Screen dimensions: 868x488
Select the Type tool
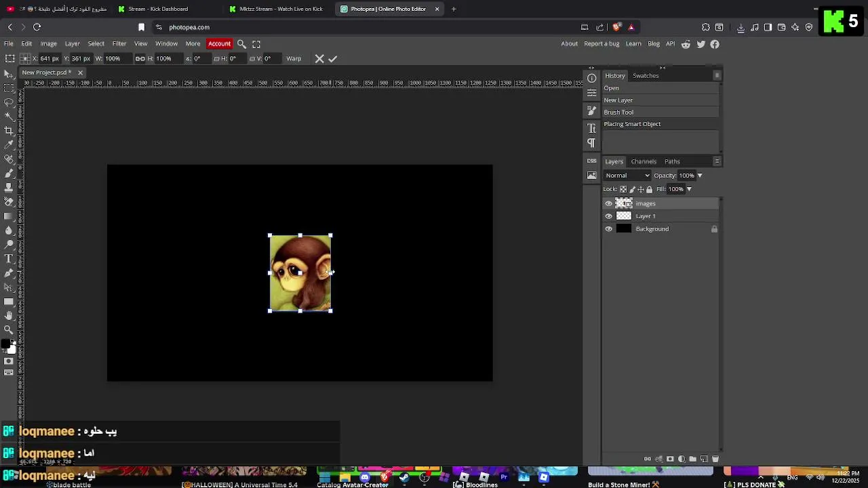coord(9,258)
